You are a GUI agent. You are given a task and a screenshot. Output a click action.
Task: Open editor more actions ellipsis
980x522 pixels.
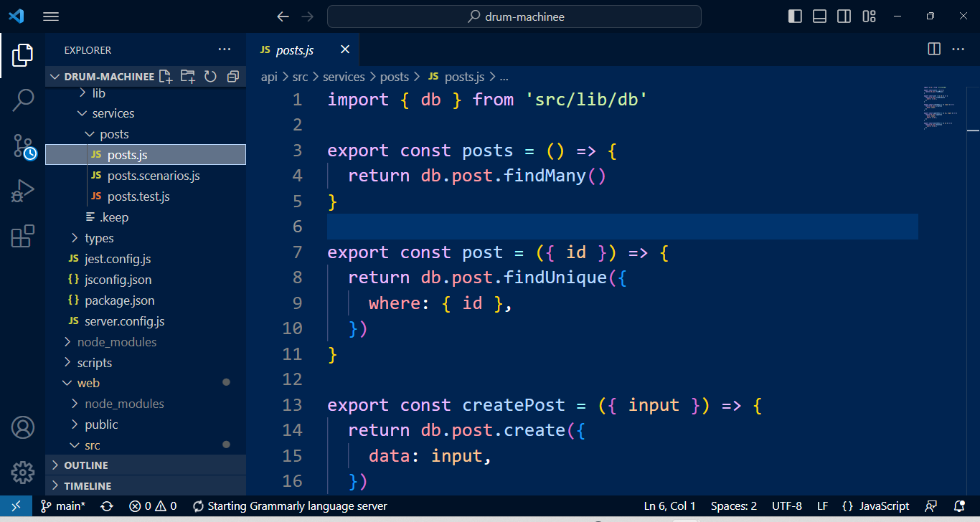coord(958,49)
